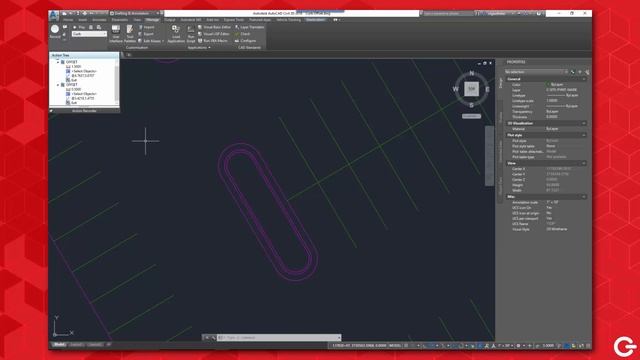Click the N compass direction on ViewCube
Viewport: 640px width, 360px height.
[471, 73]
